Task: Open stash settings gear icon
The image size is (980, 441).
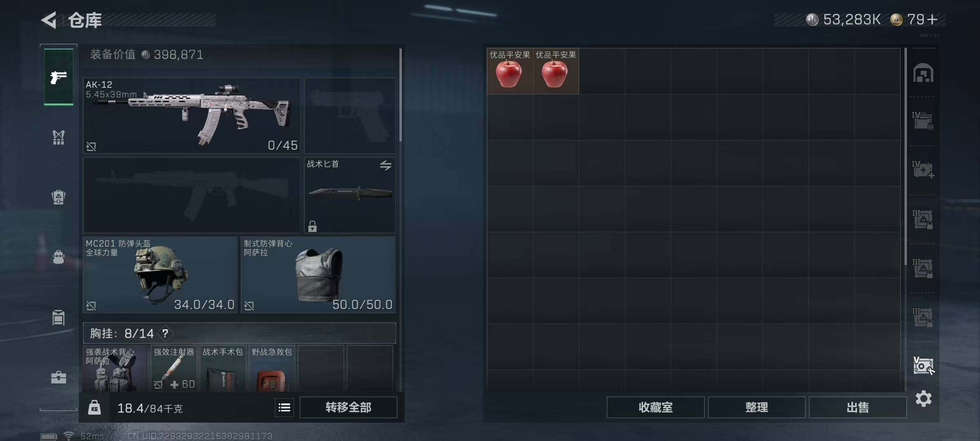Action: [923, 399]
